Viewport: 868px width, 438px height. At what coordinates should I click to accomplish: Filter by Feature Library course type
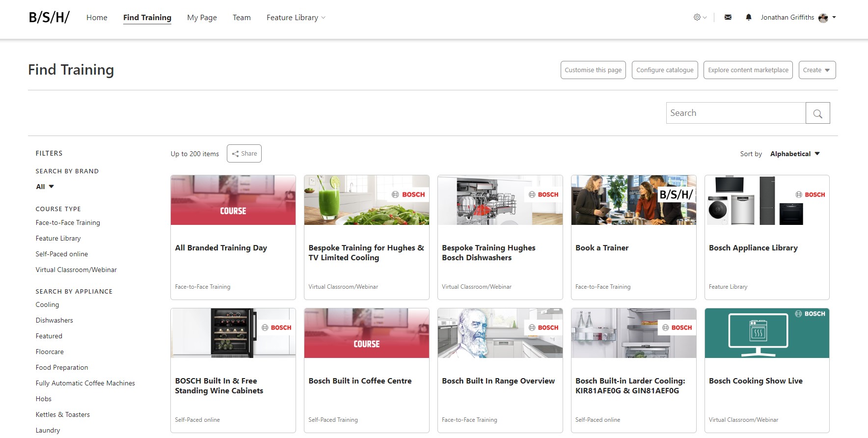coord(58,238)
